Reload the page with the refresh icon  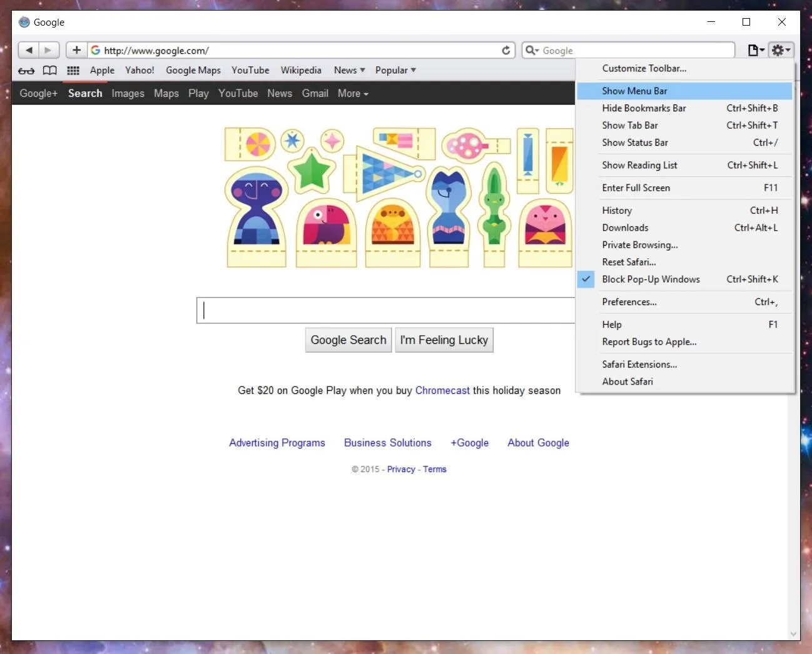tap(506, 50)
